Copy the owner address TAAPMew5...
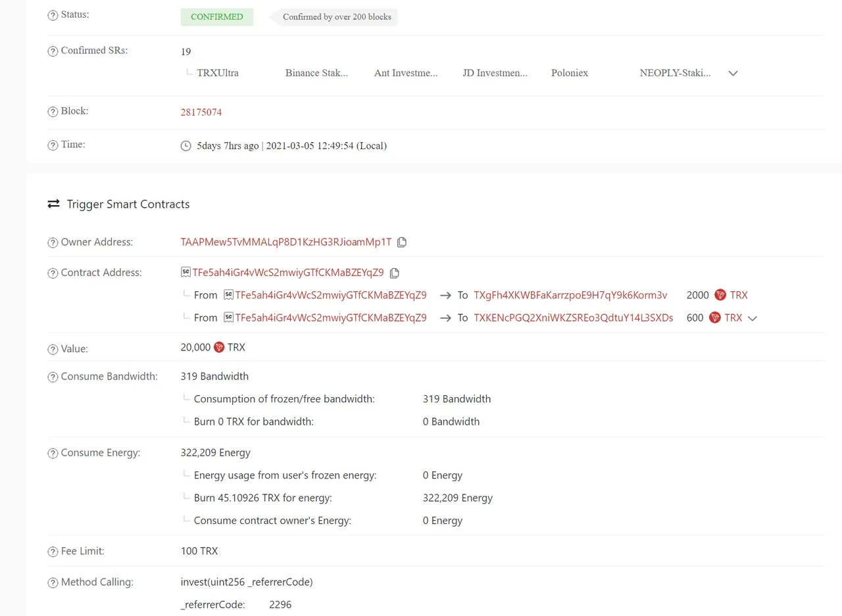The image size is (842, 616). 402,242
